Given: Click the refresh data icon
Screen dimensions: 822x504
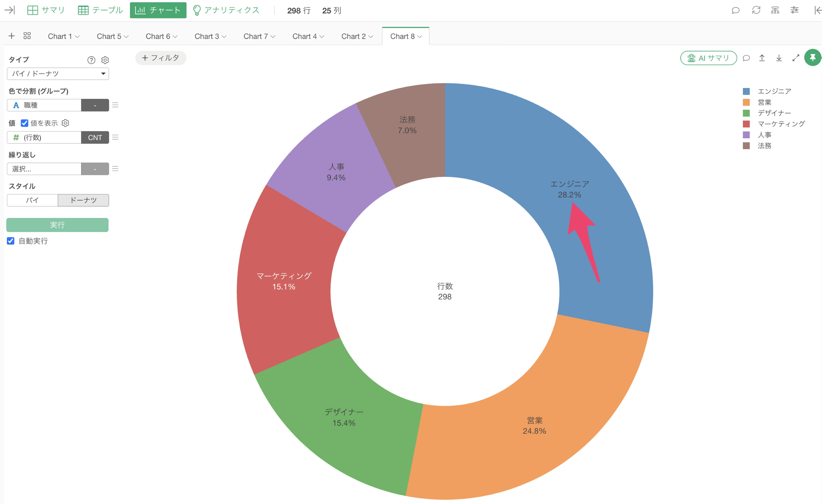Looking at the screenshot, I should coord(756,10).
